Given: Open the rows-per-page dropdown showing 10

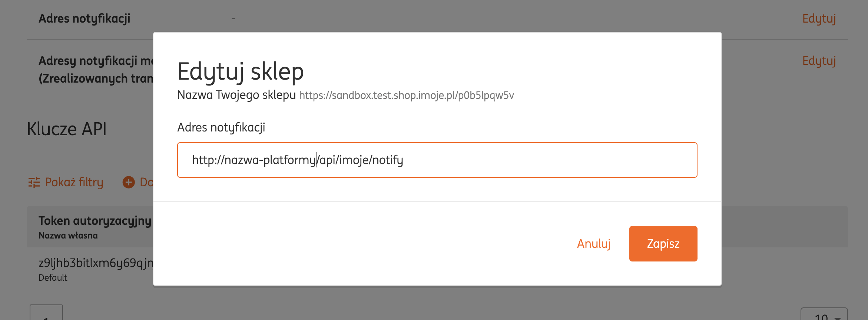Looking at the screenshot, I should (824, 315).
